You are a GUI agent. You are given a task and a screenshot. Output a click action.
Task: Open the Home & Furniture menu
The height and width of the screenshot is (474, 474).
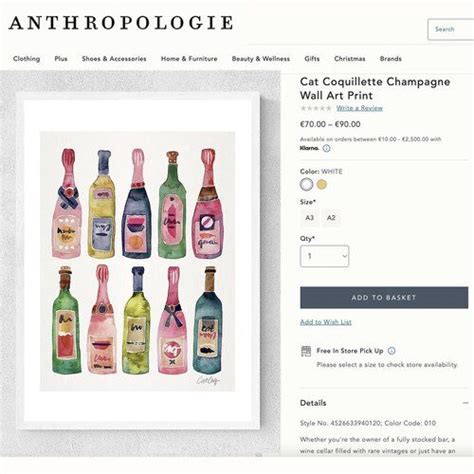(189, 59)
